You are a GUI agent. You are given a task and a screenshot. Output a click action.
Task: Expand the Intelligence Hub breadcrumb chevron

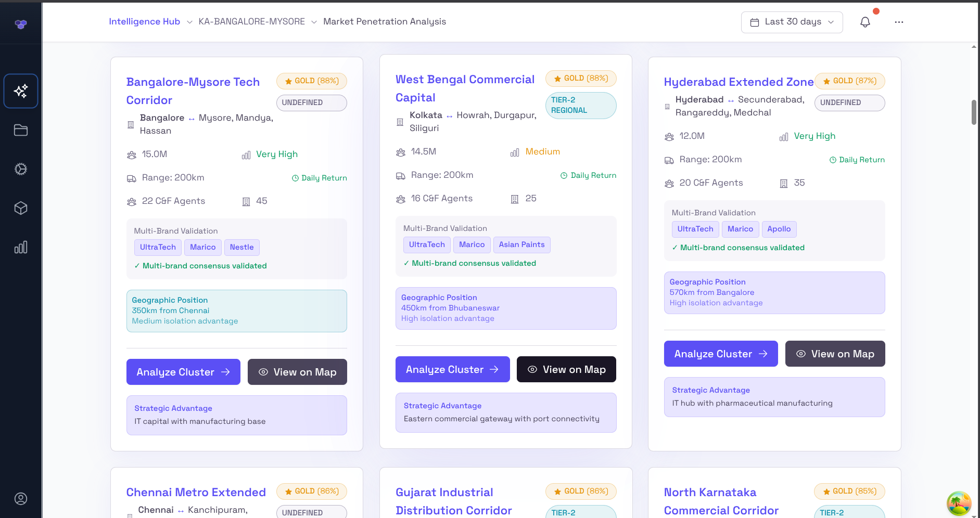click(x=190, y=22)
